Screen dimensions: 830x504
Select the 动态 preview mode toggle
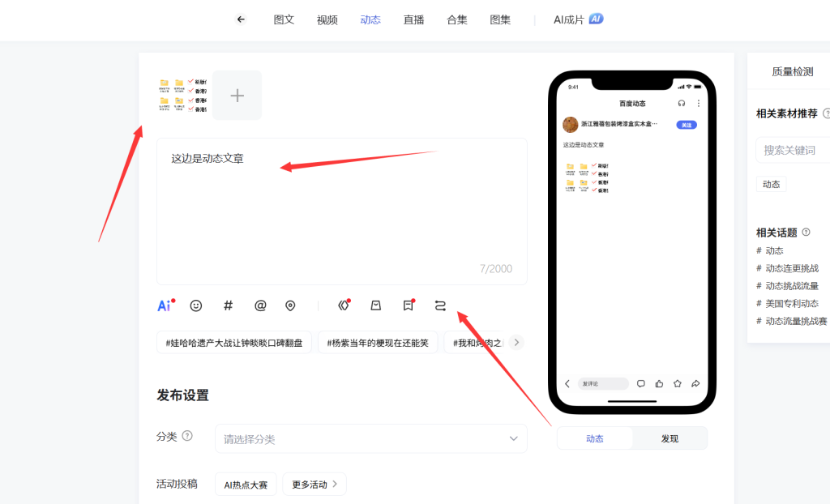[595, 438]
